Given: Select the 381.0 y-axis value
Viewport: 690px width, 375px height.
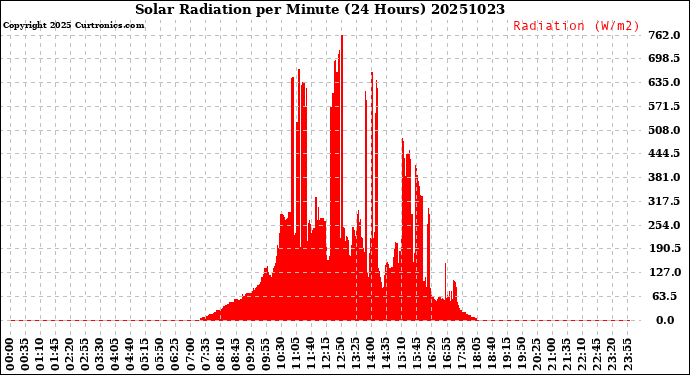Looking at the screenshot, I should 664,177.
